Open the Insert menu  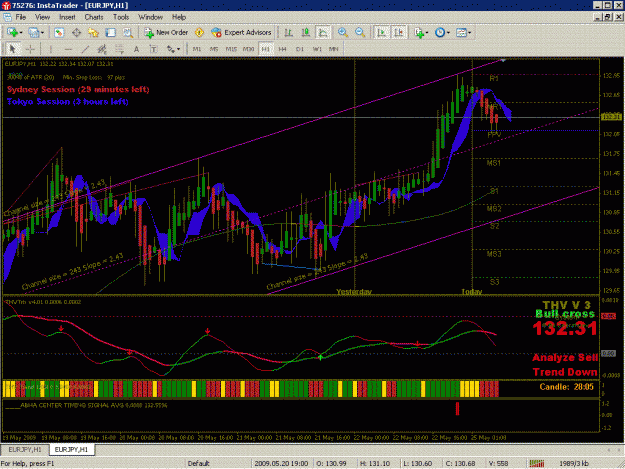[67, 17]
